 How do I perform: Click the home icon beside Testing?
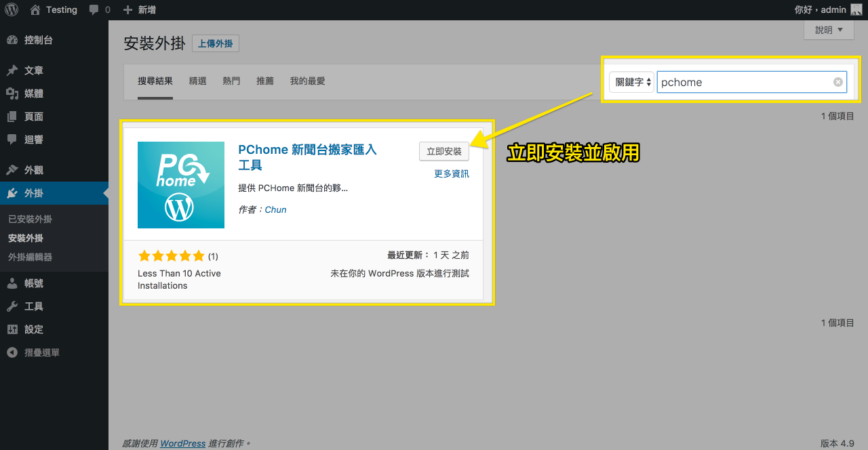click(x=35, y=9)
